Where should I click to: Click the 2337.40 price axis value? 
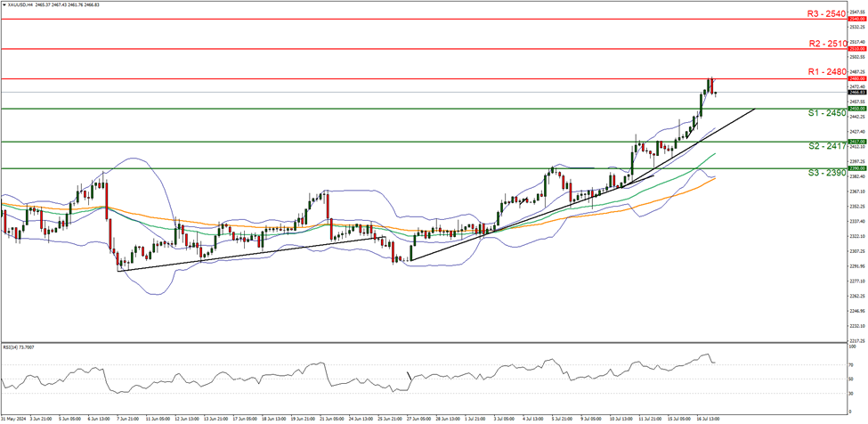[x=856, y=222]
